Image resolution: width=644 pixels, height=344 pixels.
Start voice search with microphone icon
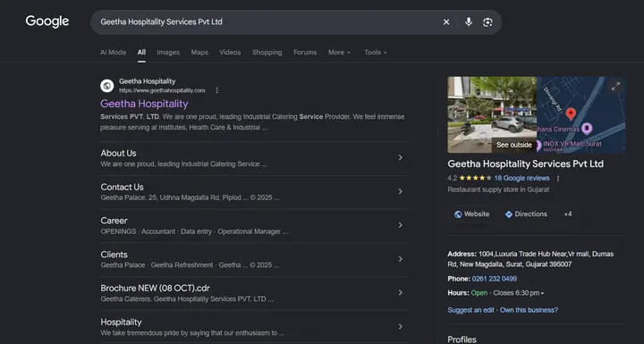pyautogui.click(x=469, y=22)
